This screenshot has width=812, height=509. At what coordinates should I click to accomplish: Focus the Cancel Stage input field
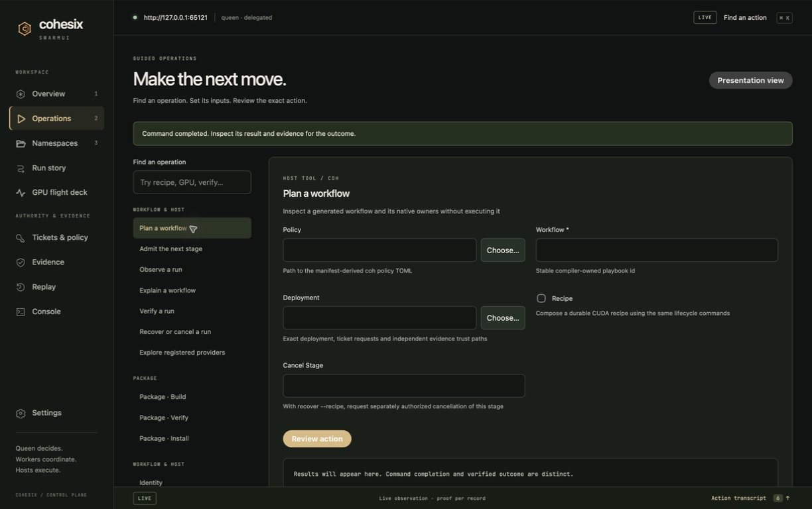(x=404, y=386)
